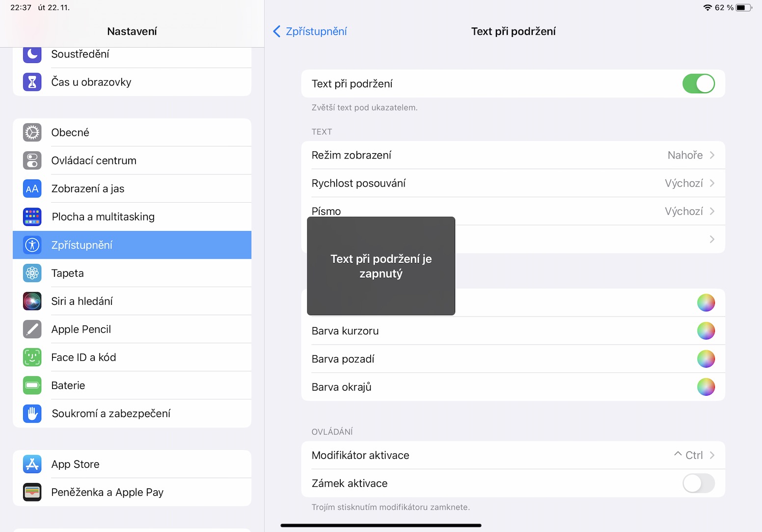Disable the Text při podržení switch

click(698, 84)
